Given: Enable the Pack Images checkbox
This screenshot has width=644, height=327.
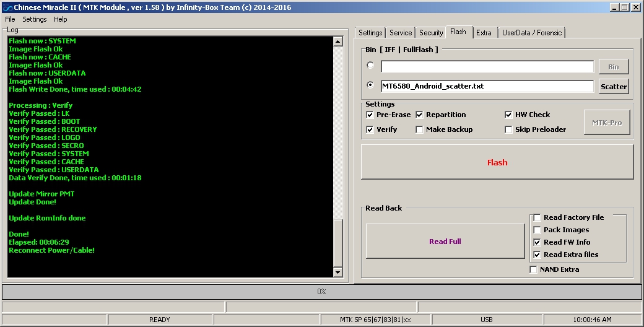Looking at the screenshot, I should [x=537, y=230].
